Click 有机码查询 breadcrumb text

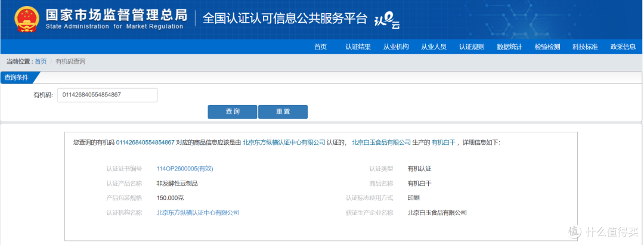[x=70, y=61]
